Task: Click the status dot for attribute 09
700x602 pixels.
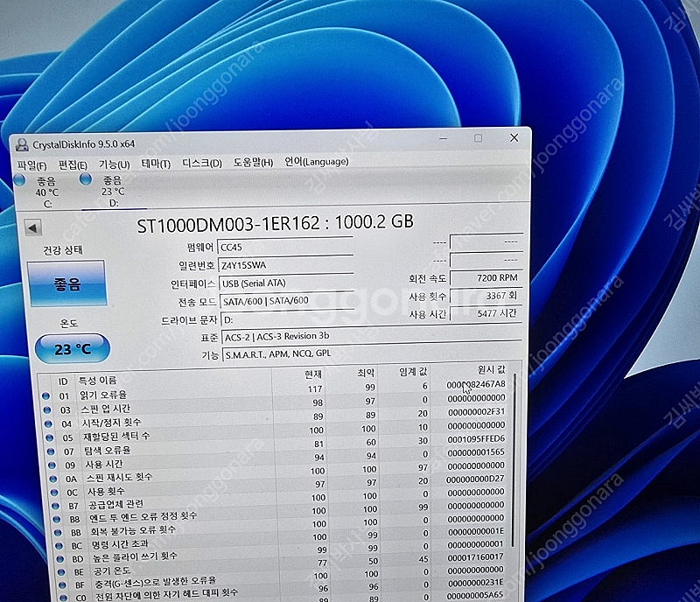Action: pos(52,465)
